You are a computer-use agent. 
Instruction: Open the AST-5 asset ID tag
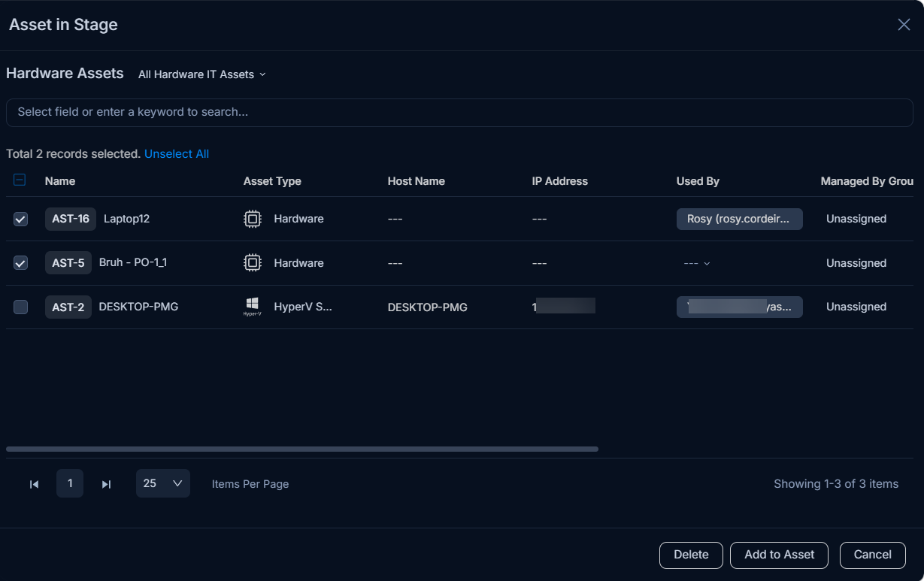pos(68,263)
